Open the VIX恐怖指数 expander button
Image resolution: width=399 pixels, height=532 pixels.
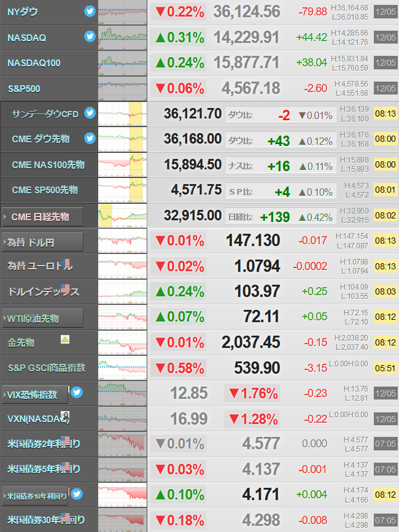[35, 395]
